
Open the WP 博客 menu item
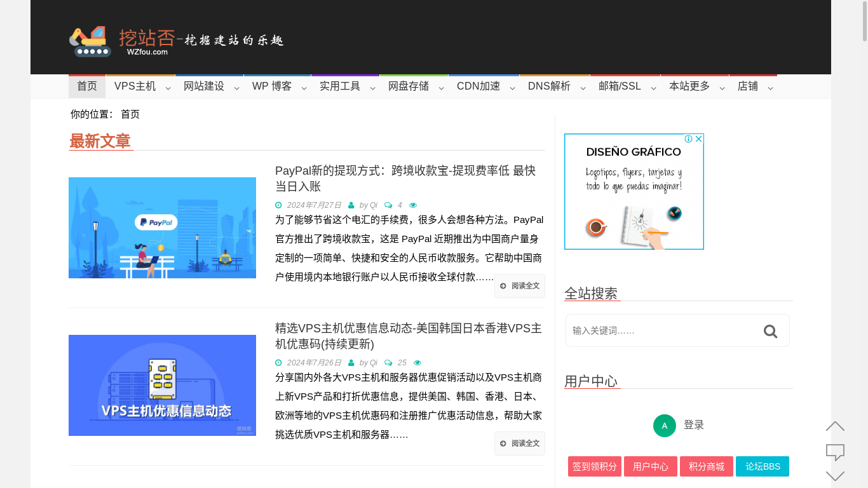(272, 86)
